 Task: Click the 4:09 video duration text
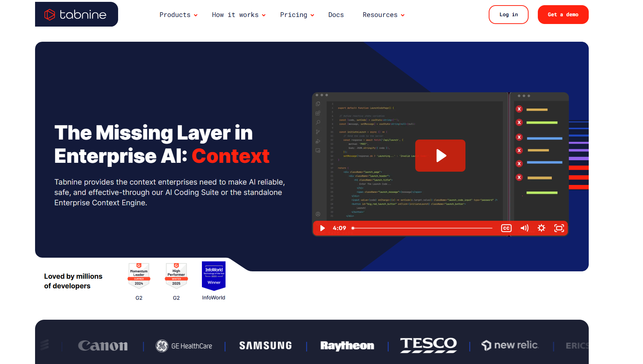[x=339, y=228]
